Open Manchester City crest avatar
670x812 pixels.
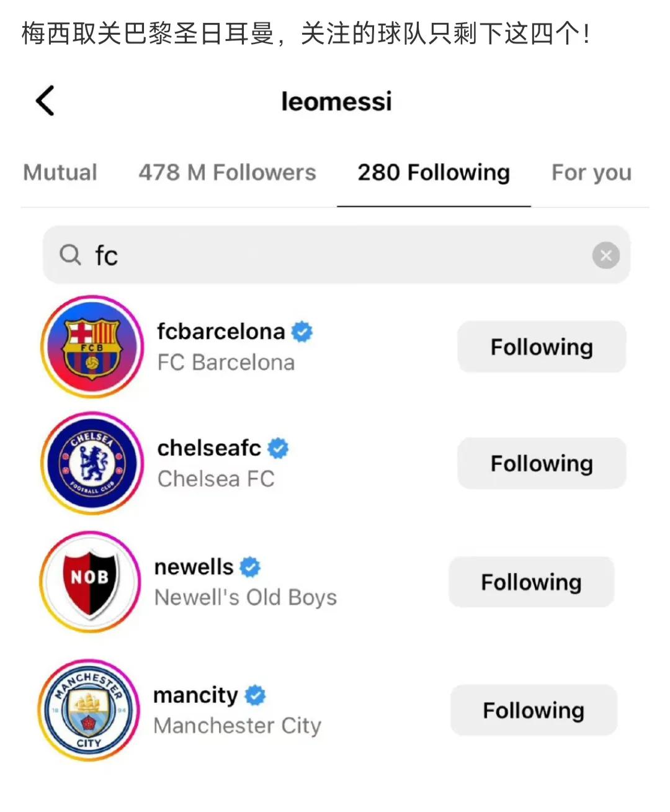(x=89, y=710)
